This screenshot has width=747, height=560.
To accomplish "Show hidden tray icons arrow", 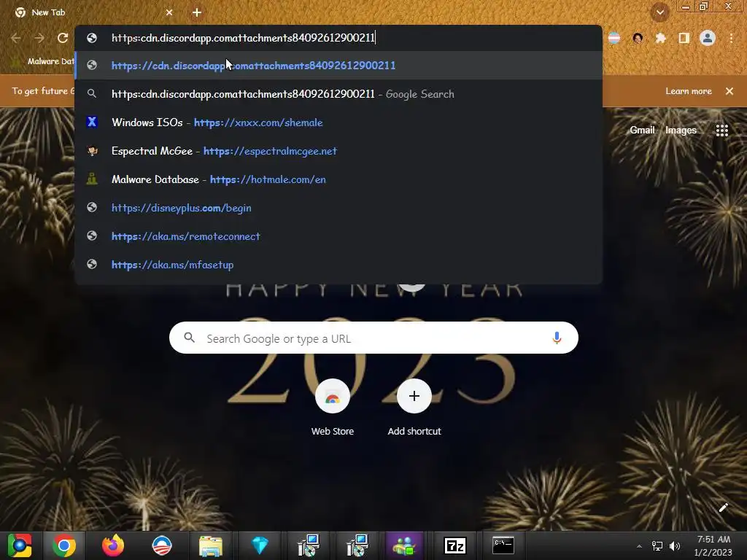I will point(639,546).
